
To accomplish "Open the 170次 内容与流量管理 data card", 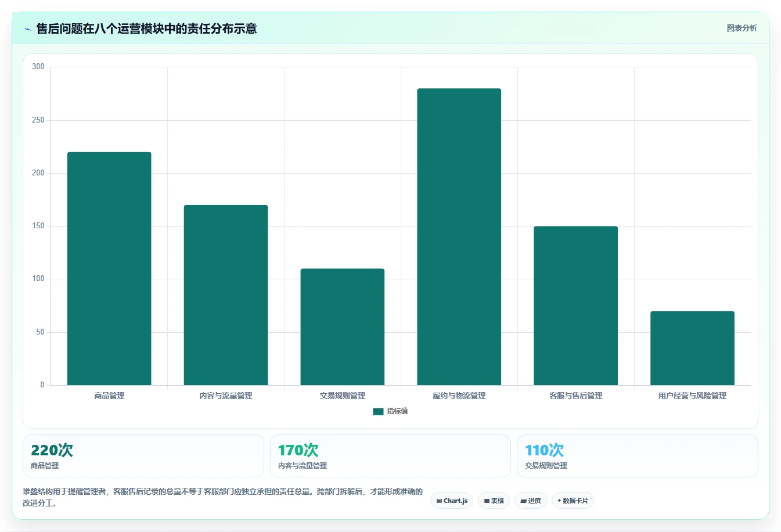I will tap(390, 456).
